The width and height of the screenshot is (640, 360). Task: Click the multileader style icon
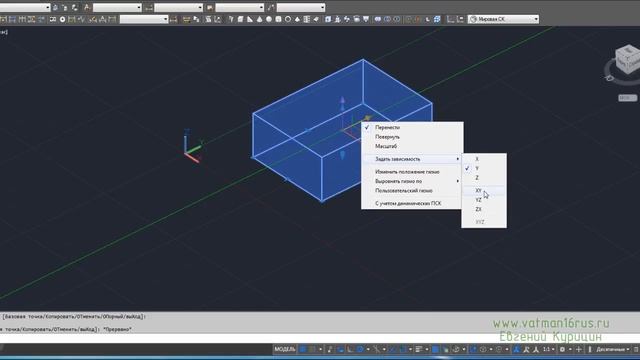(271, 7)
